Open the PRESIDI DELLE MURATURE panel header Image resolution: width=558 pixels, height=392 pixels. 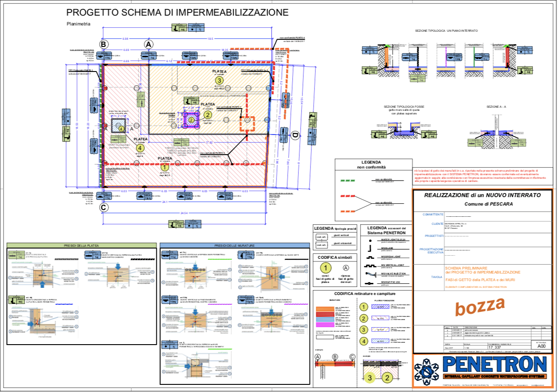coord(235,245)
